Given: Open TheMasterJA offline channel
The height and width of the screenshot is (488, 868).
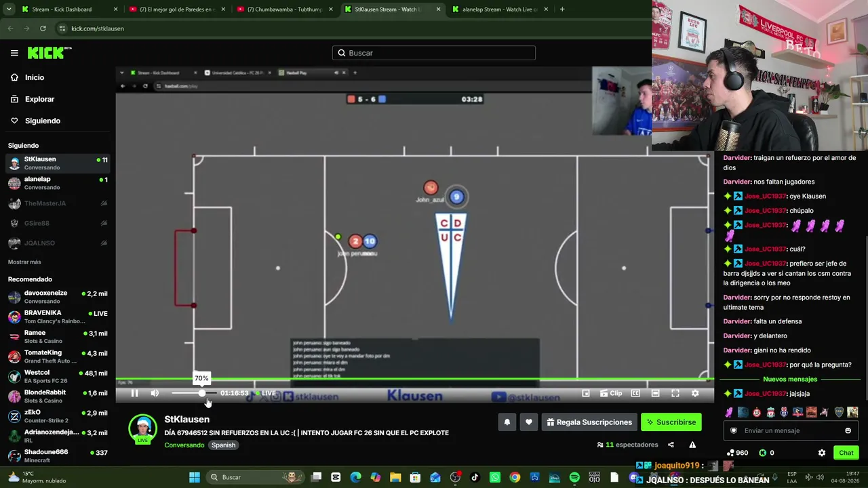Looking at the screenshot, I should coord(57,203).
